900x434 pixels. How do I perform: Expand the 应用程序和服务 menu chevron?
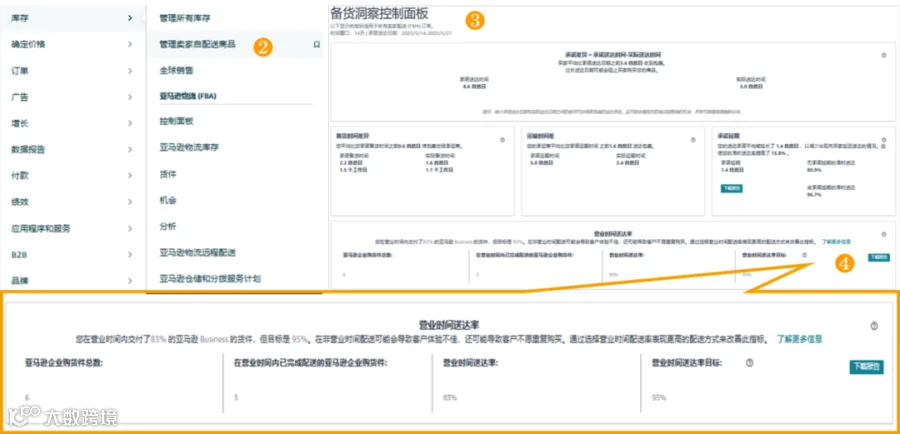[130, 228]
